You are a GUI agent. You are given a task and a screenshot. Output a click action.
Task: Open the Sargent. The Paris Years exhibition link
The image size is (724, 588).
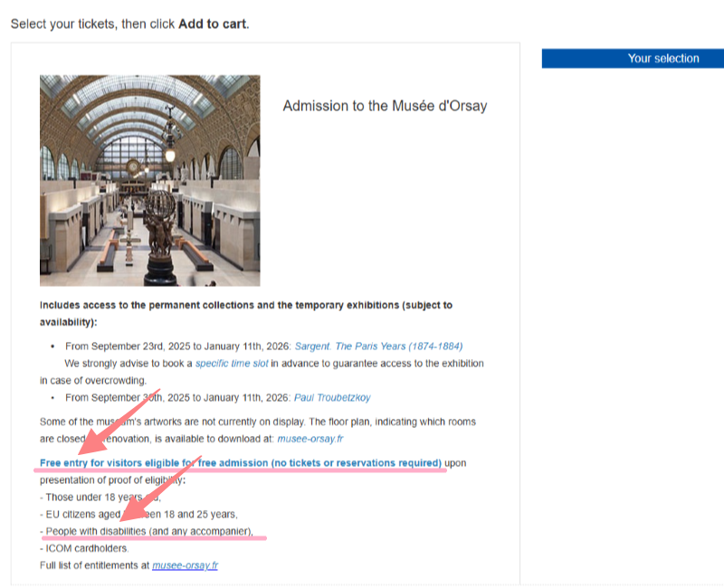[x=378, y=346]
